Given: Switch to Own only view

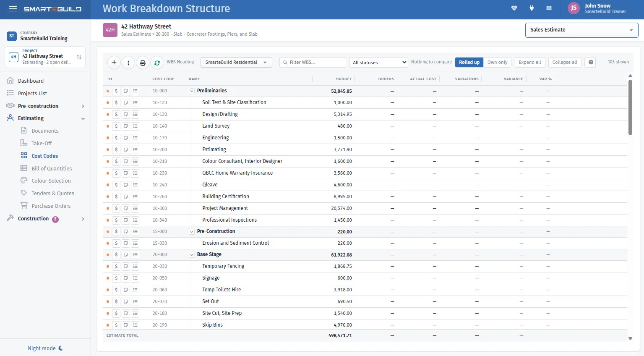Looking at the screenshot, I should click(x=497, y=62).
